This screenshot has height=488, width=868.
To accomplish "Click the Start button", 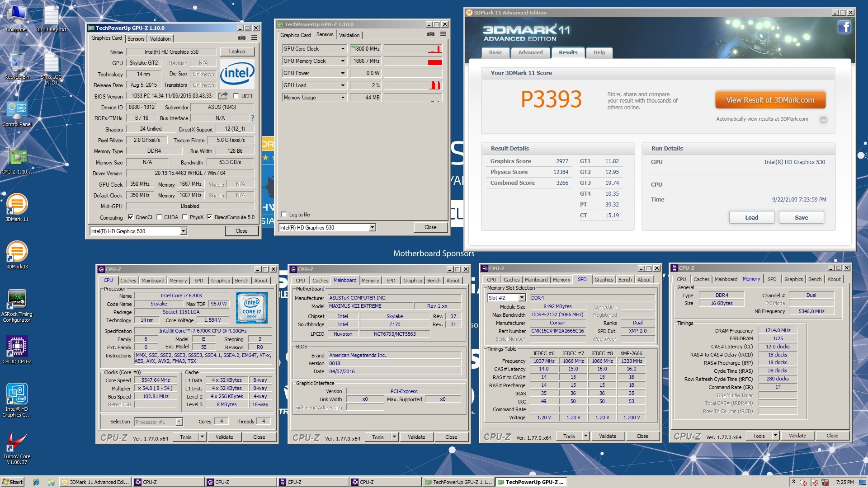I will [13, 482].
